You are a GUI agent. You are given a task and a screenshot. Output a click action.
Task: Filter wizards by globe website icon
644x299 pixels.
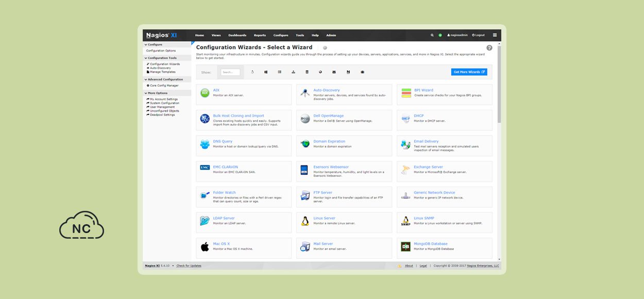(320, 72)
